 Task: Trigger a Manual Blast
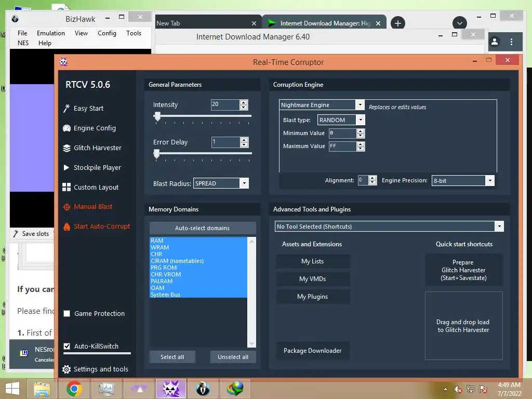(87, 207)
